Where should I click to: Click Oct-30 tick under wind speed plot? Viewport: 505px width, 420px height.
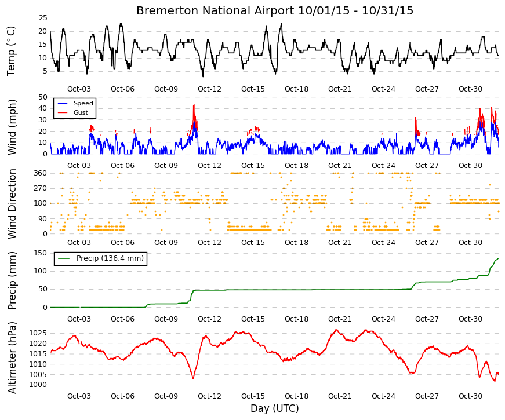tap(470, 166)
